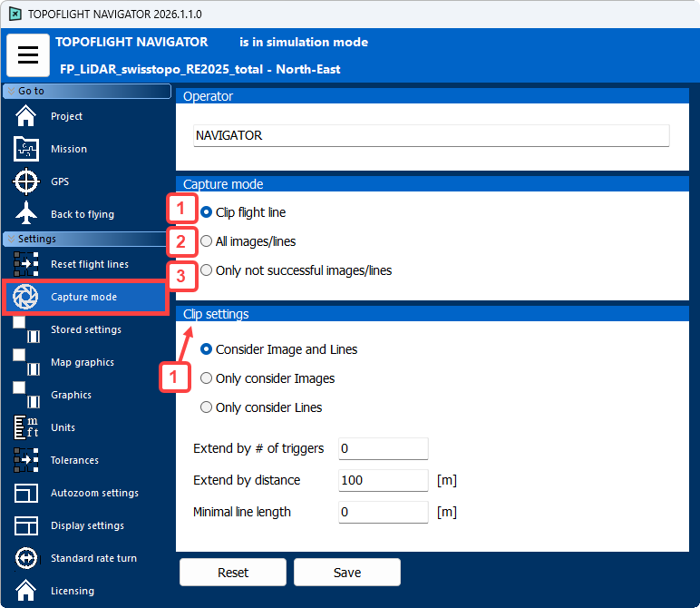Open the Autozoom settings page
700x608 pixels.
pos(94,493)
